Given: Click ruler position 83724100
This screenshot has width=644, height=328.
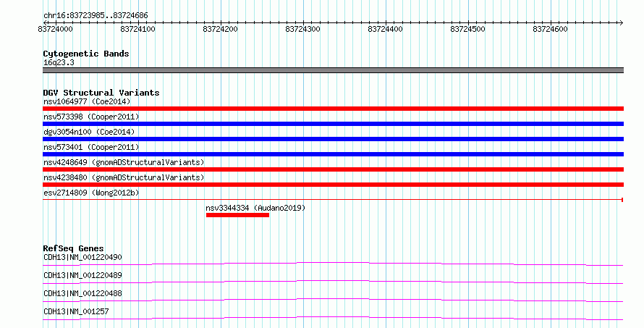Looking at the screenshot, I should tap(138, 29).
